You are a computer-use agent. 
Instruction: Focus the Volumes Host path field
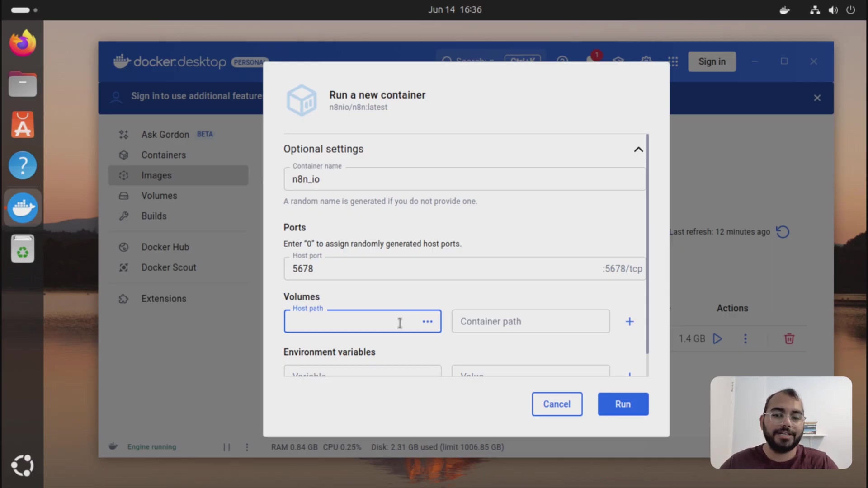coord(363,321)
